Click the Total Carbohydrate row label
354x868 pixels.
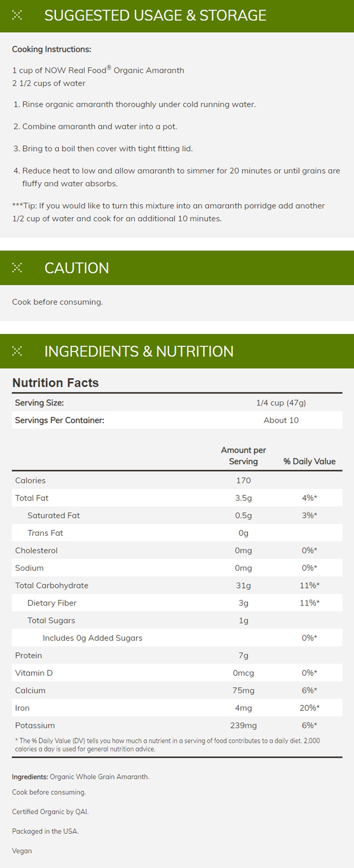(52, 585)
